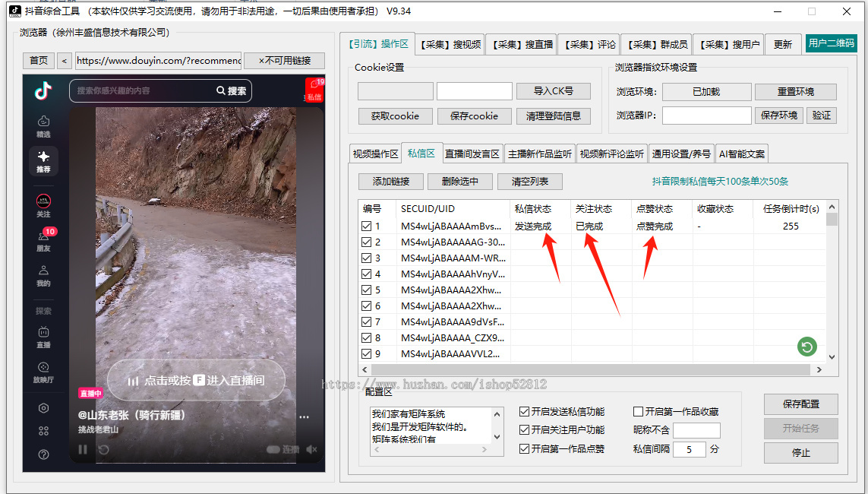
Task: Click the replay circular arrow on video
Action: [x=103, y=449]
